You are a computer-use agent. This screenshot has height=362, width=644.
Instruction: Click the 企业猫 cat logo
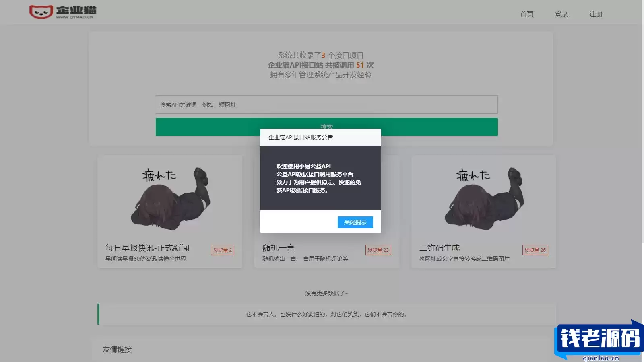pyautogui.click(x=63, y=12)
